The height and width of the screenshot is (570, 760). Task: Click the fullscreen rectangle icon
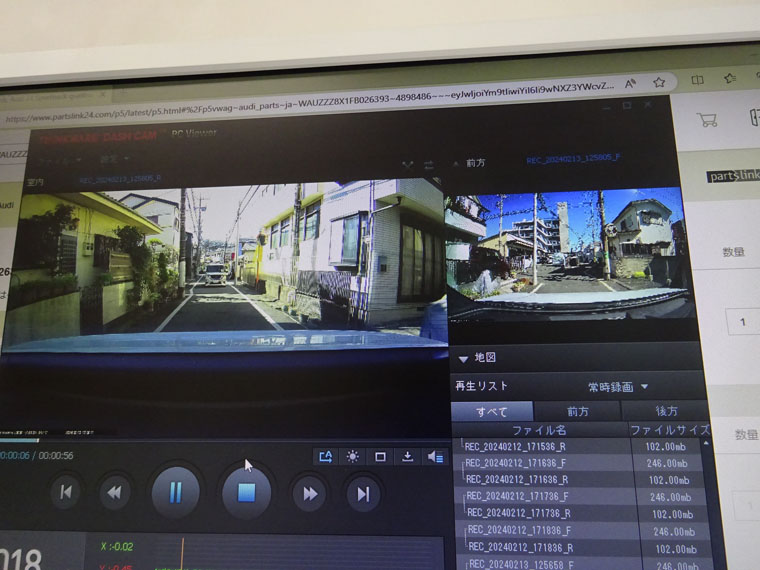pos(380,456)
